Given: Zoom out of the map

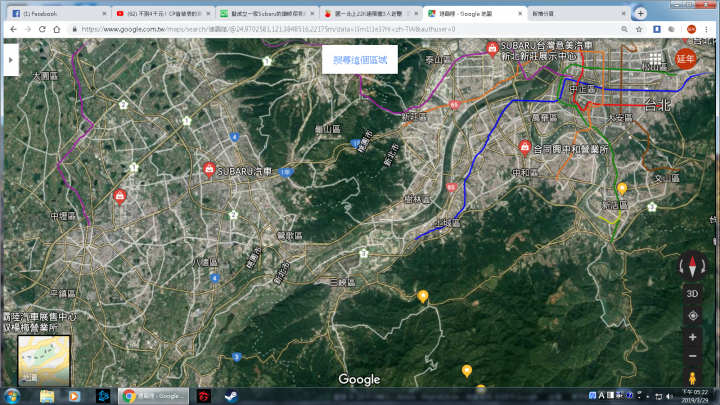Looking at the screenshot, I should coord(692,356).
